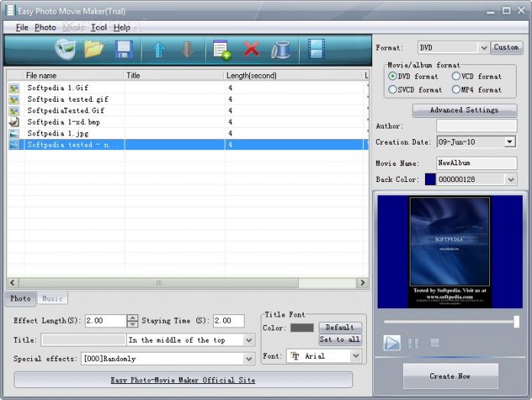Select the DVD format radio button
Image resolution: width=532 pixels, height=400 pixels.
(393, 76)
